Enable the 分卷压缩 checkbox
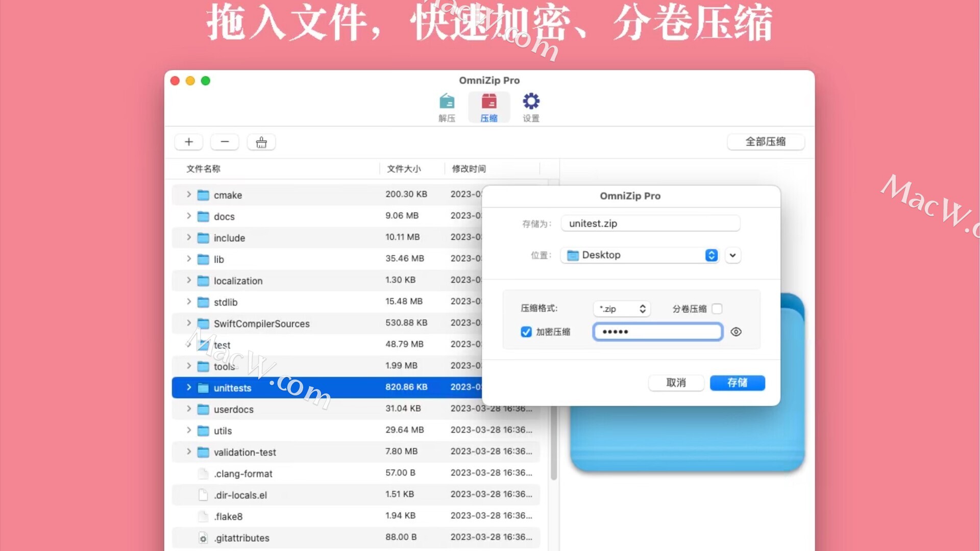 pyautogui.click(x=717, y=309)
